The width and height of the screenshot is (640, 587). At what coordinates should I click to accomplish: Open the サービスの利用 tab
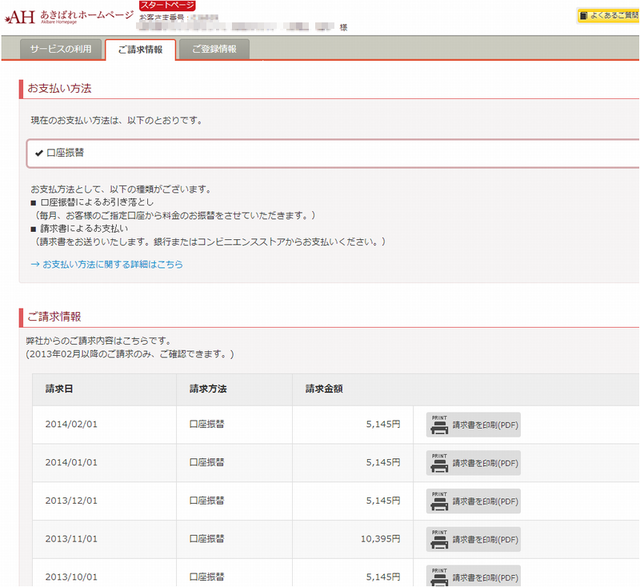pos(60,49)
